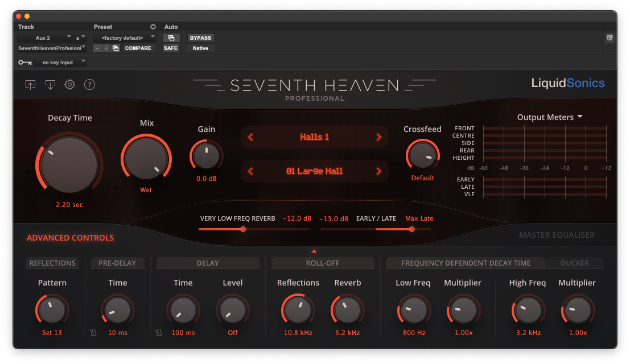Viewport: 630px width, 364px height.
Task: Click the Set 13 pattern value
Action: coord(52,333)
